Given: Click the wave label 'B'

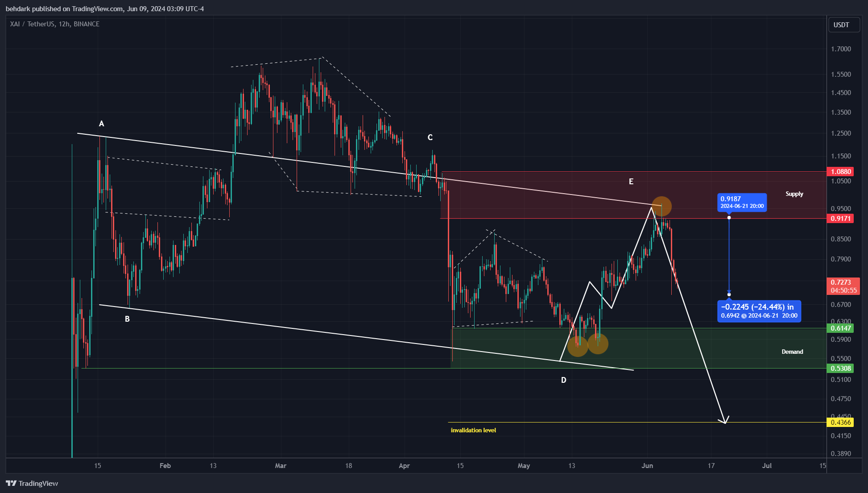Looking at the screenshot, I should (127, 319).
